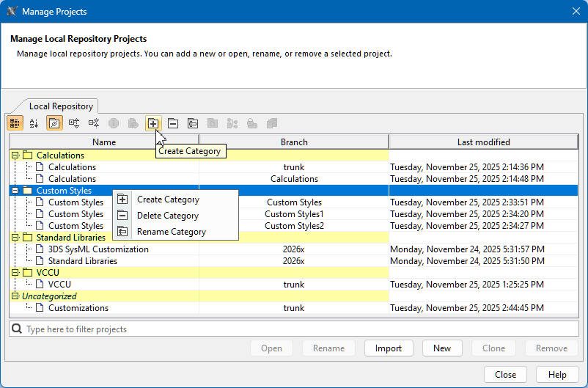Click the Collapse All toolbar icon
Viewport: 588px width, 388px height.
(x=94, y=123)
